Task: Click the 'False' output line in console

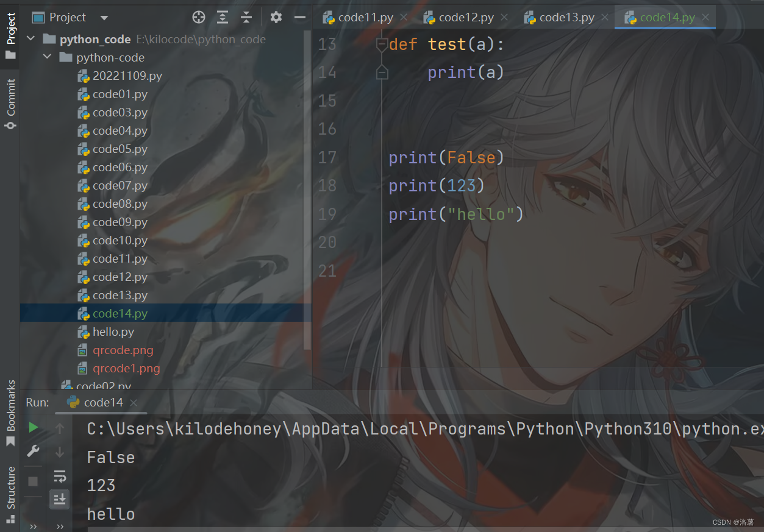Action: pyautogui.click(x=111, y=457)
